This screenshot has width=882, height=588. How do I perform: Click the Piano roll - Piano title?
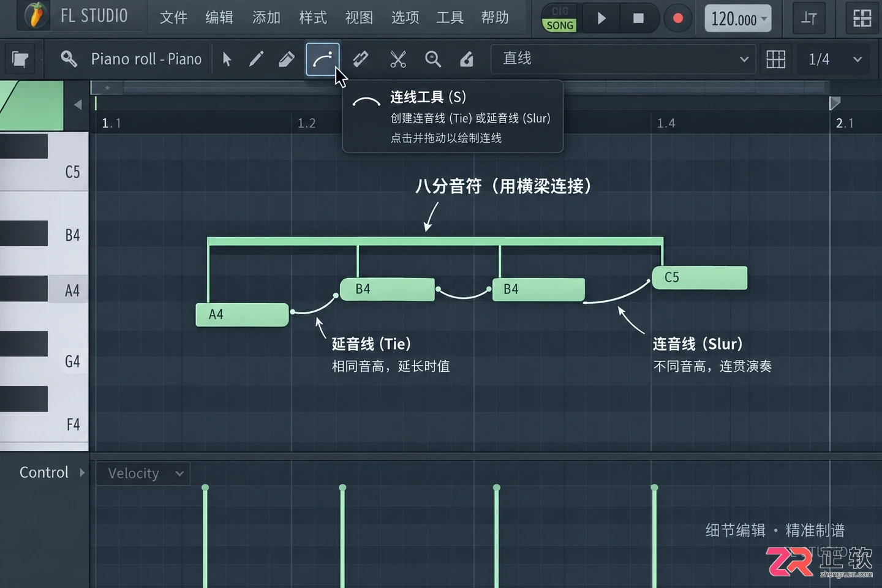click(x=146, y=59)
